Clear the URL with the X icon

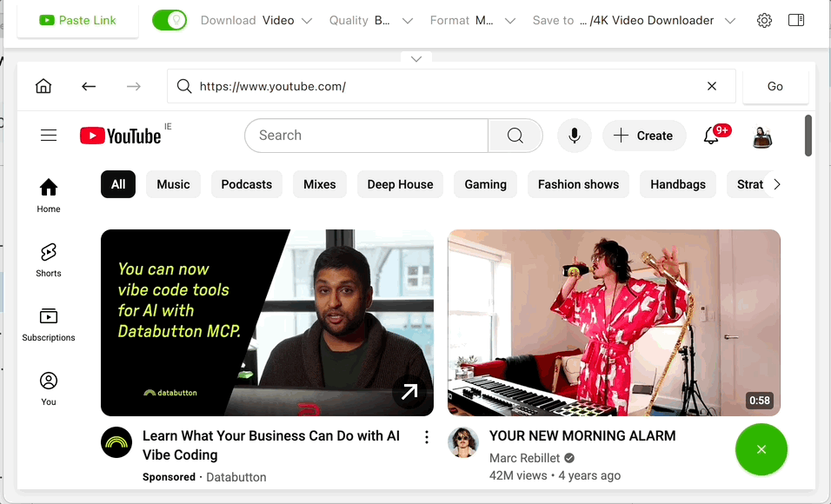pyautogui.click(x=712, y=86)
